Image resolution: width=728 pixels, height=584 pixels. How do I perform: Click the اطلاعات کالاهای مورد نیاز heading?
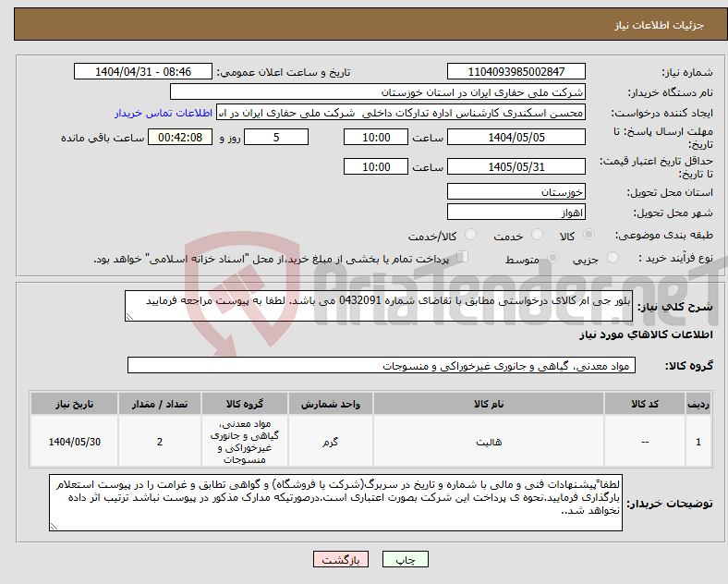(x=646, y=335)
